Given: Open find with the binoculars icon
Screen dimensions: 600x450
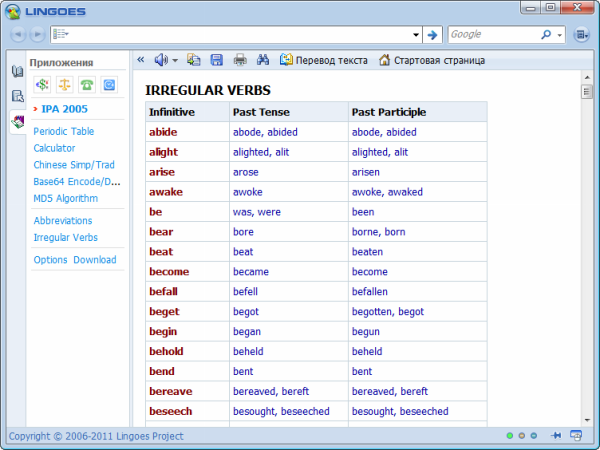Looking at the screenshot, I should pos(263,60).
